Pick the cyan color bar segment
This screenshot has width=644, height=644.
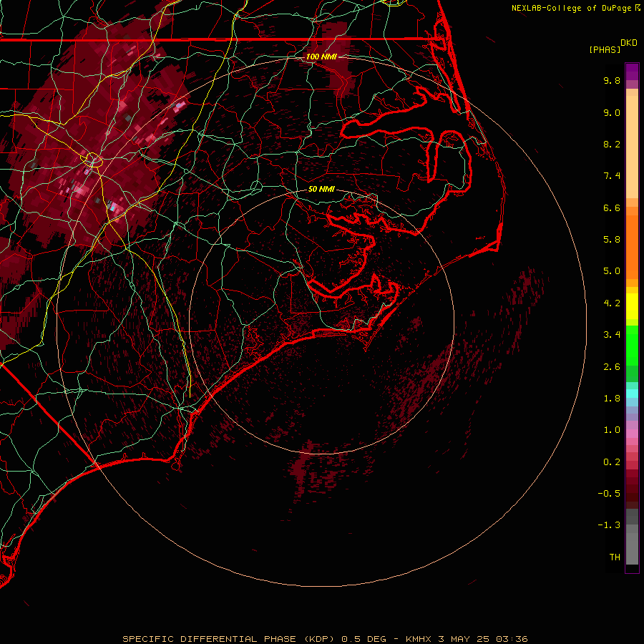coord(632,393)
